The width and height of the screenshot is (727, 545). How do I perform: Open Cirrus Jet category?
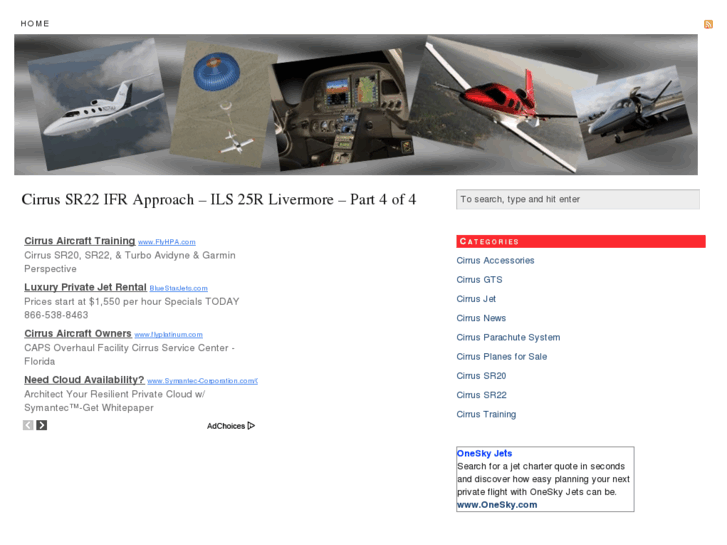[x=476, y=299]
